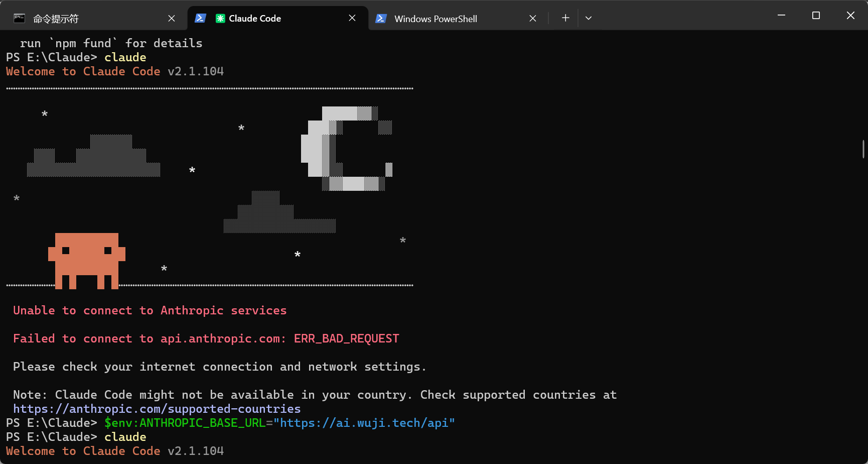Click the PowerShell icon on third tab
The height and width of the screenshot is (464, 868).
[x=381, y=19]
